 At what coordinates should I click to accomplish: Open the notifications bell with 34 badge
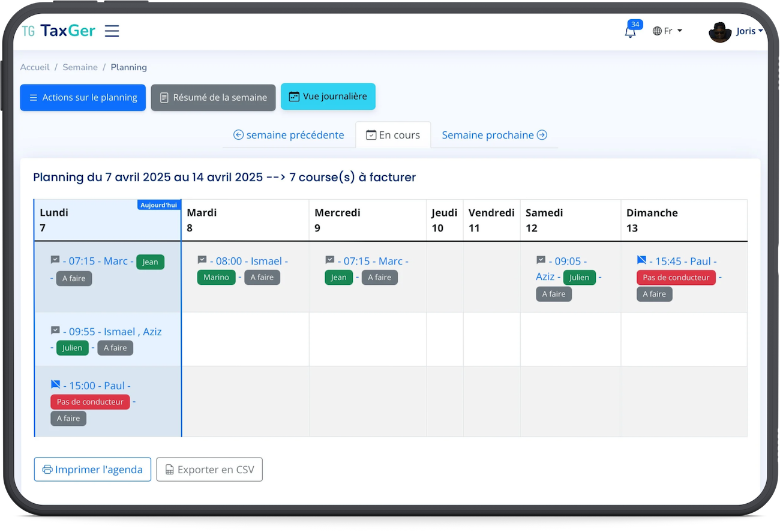coord(630,32)
